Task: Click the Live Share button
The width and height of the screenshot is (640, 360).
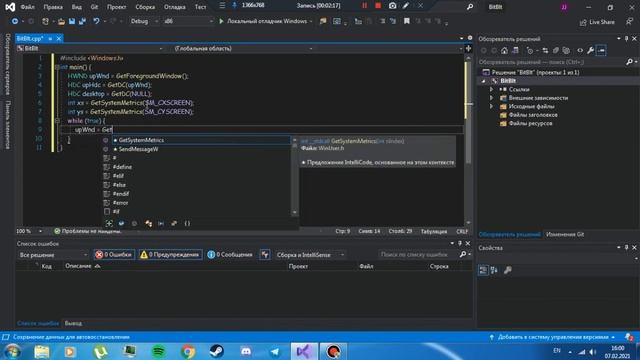Action: click(597, 22)
